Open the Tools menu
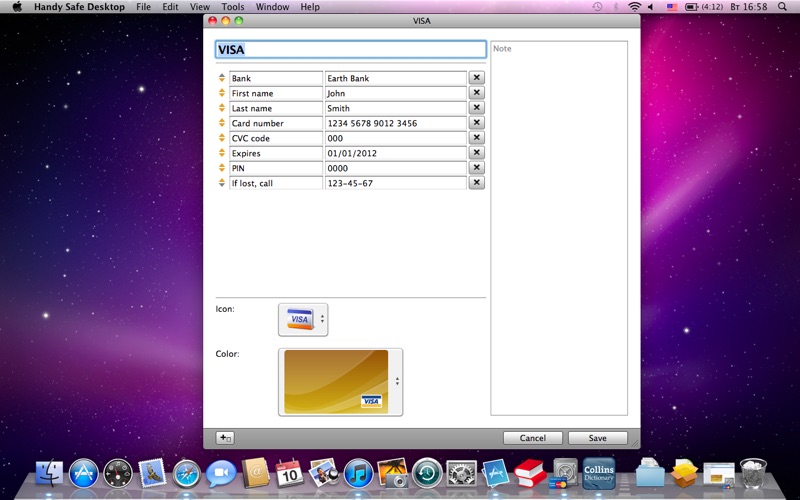 point(233,7)
